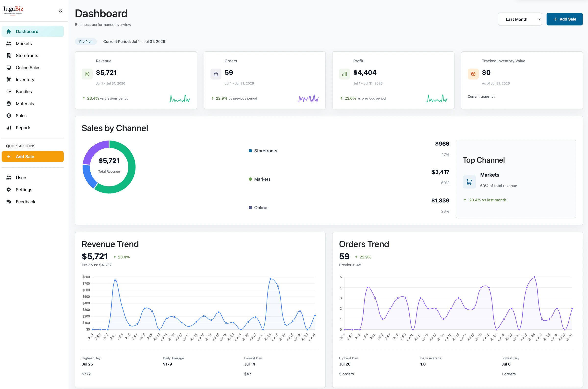Select Online Sales in the sidebar
Image resolution: width=588 pixels, height=389 pixels.
click(33, 68)
